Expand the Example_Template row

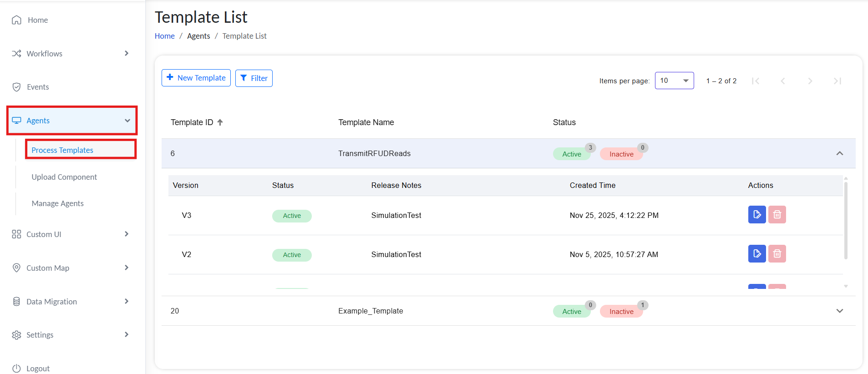point(839,311)
